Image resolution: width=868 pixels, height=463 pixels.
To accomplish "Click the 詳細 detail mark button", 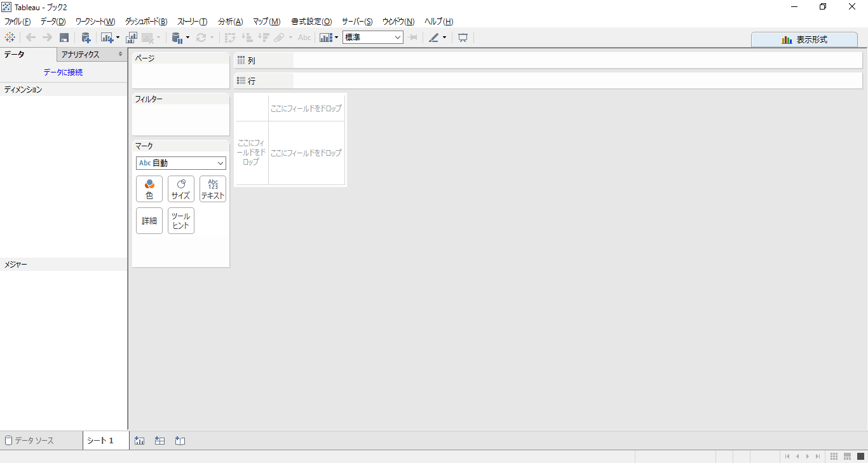I will point(149,221).
